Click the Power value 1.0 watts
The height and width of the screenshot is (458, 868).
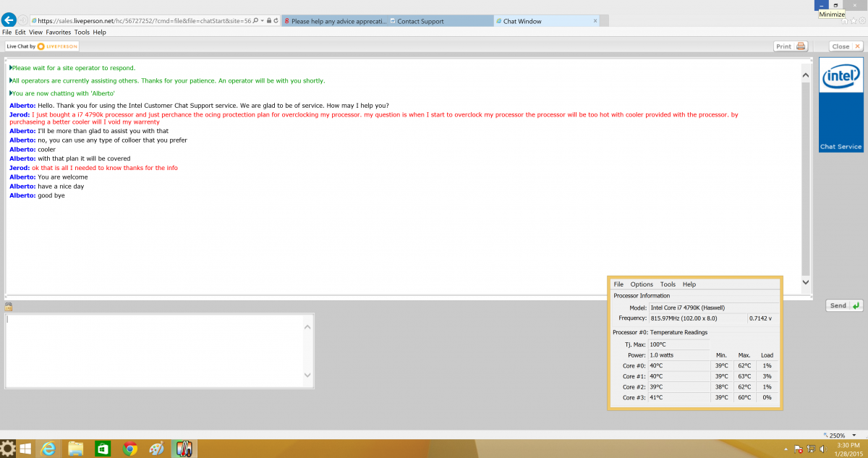pyautogui.click(x=679, y=355)
